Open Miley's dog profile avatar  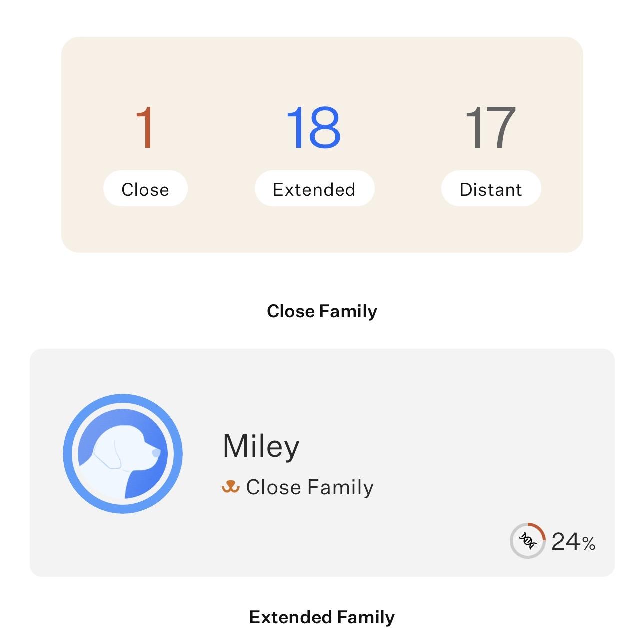pos(123,454)
